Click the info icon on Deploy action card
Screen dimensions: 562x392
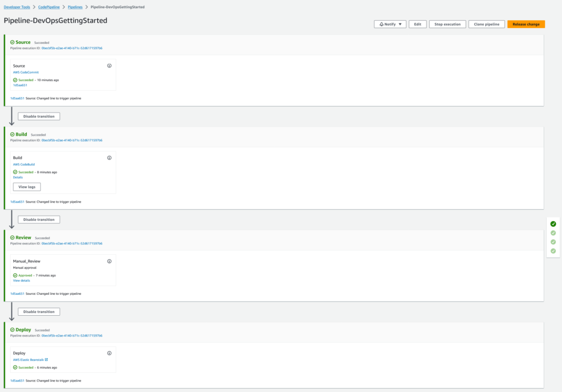point(109,353)
